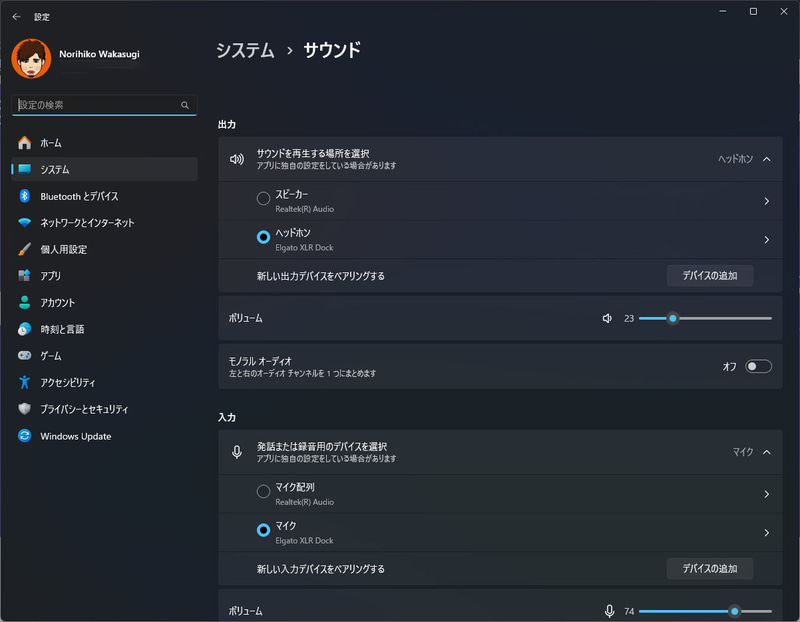
Task: Adjust the output volume slider
Action: pyautogui.click(x=673, y=318)
